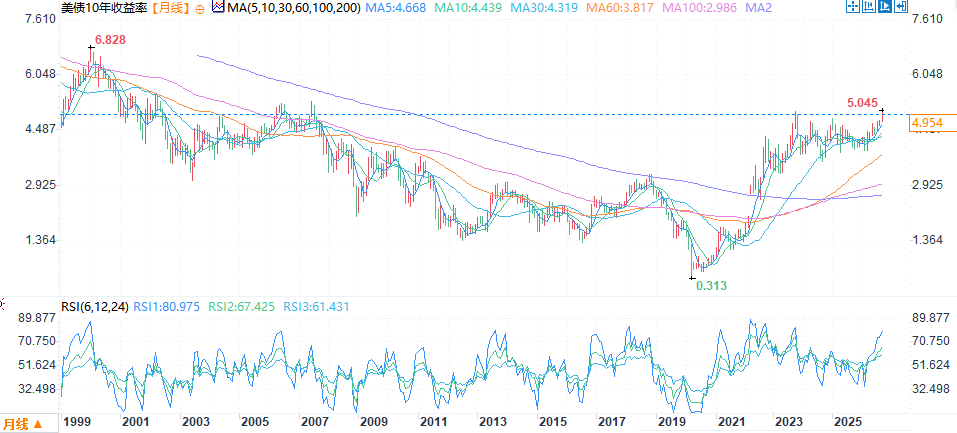Click the RSI1:80.975 legend value
Image resolution: width=957 pixels, height=433 pixels.
click(165, 307)
